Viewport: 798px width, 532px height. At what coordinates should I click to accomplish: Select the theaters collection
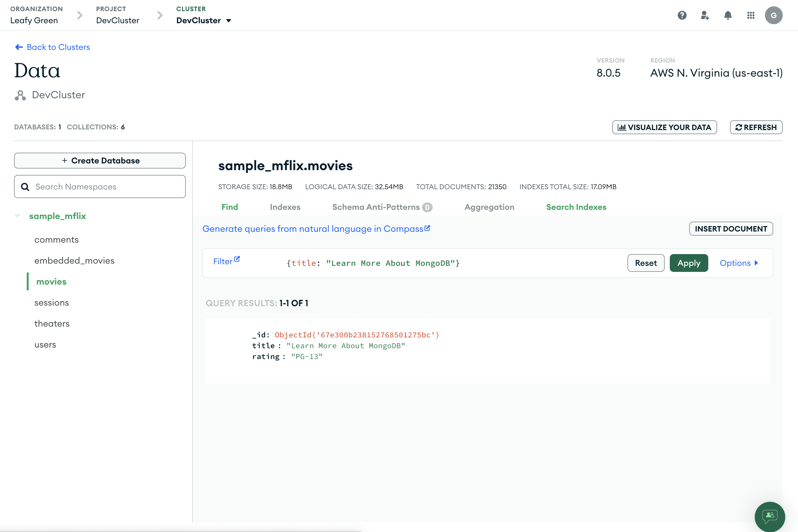(52, 324)
